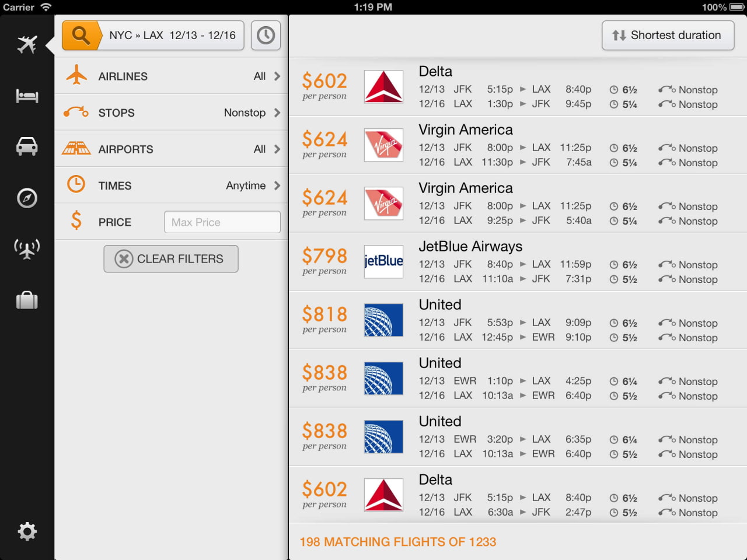The image size is (747, 560).
Task: Open search history clock button
Action: 266,36
